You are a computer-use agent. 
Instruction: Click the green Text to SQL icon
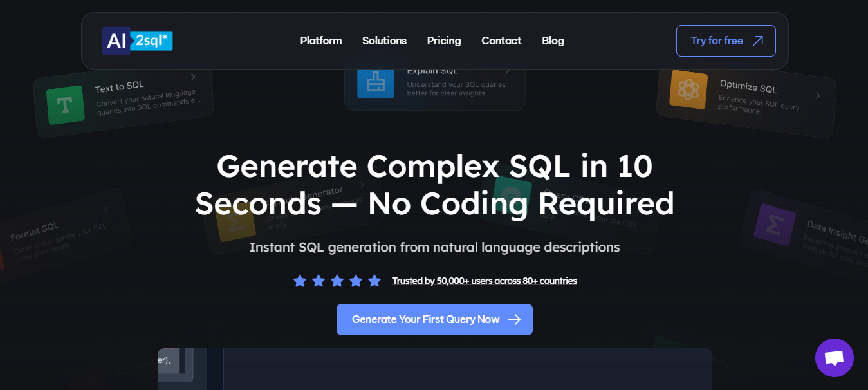[x=66, y=105]
